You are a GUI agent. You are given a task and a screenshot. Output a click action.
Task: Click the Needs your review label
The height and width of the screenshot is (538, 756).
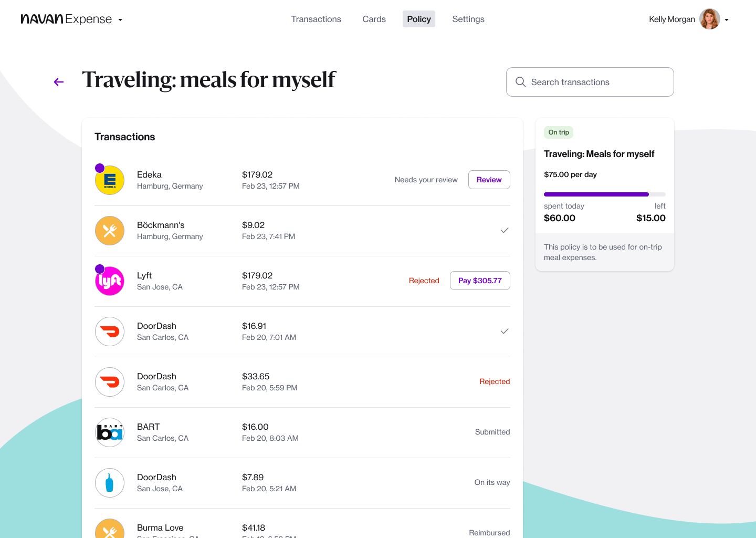coord(426,180)
